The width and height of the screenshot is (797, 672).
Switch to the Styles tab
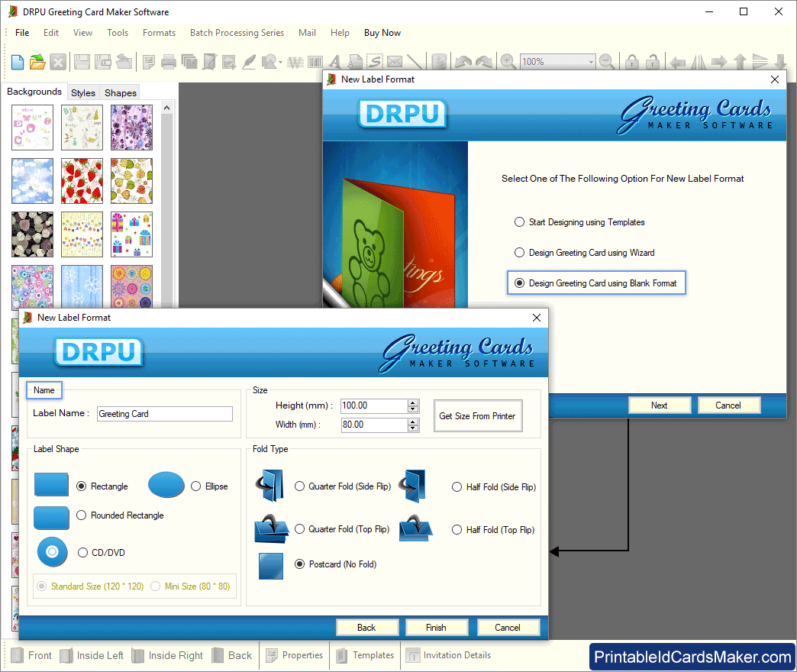coord(83,92)
